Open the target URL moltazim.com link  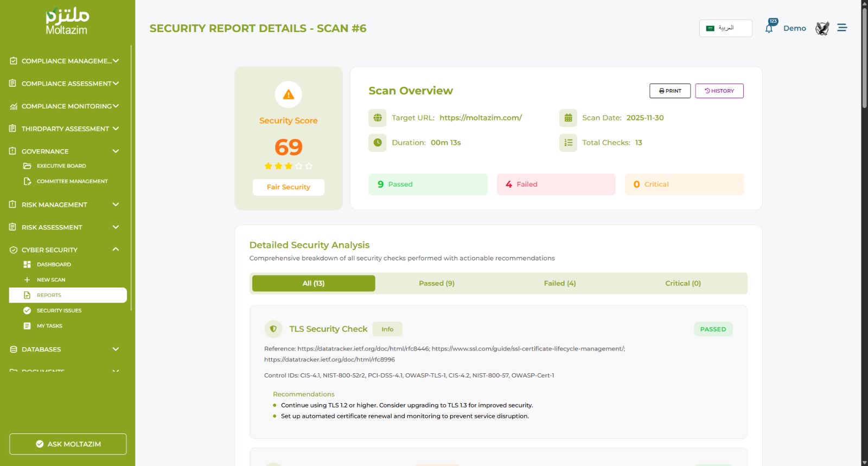point(480,118)
